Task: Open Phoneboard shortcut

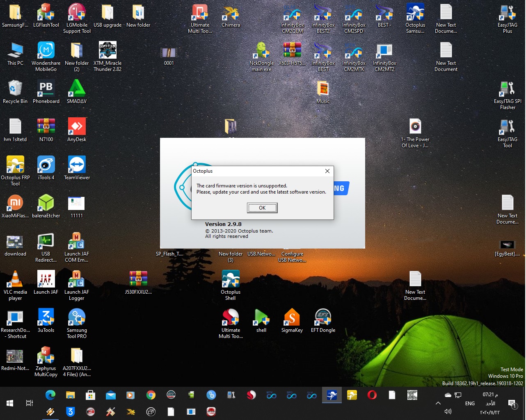Action: pos(46,92)
